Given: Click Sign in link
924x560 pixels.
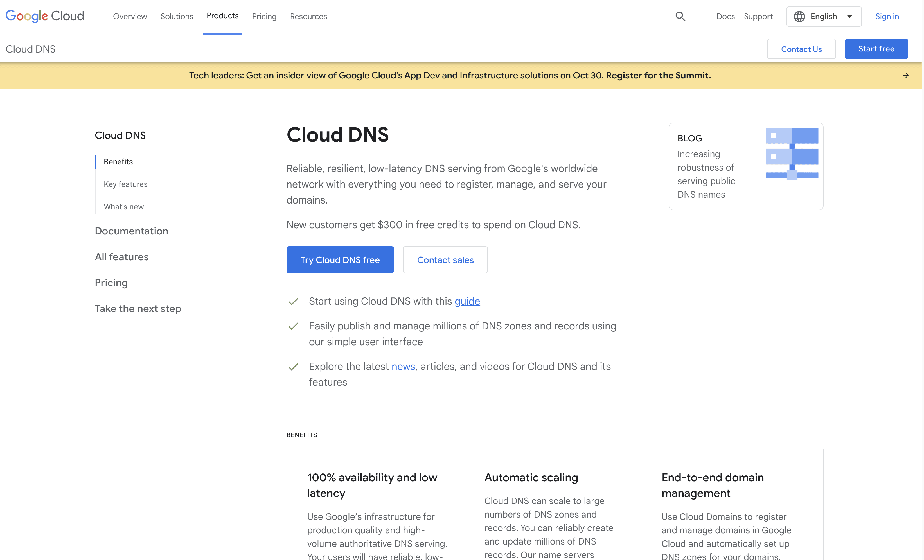Looking at the screenshot, I should coord(887,17).
